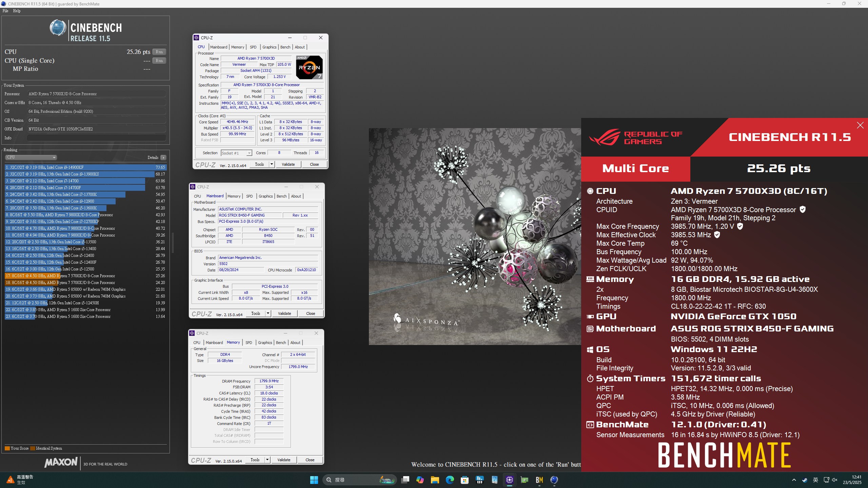Screen dimensions: 868x488
Task: Click Validate in CPU-Z Memory window
Action: coord(284,460)
